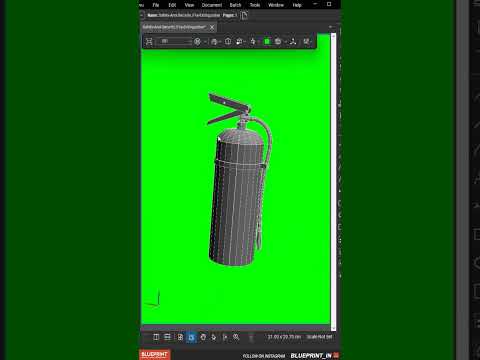Toggle the model tree icon

tap(306, 42)
